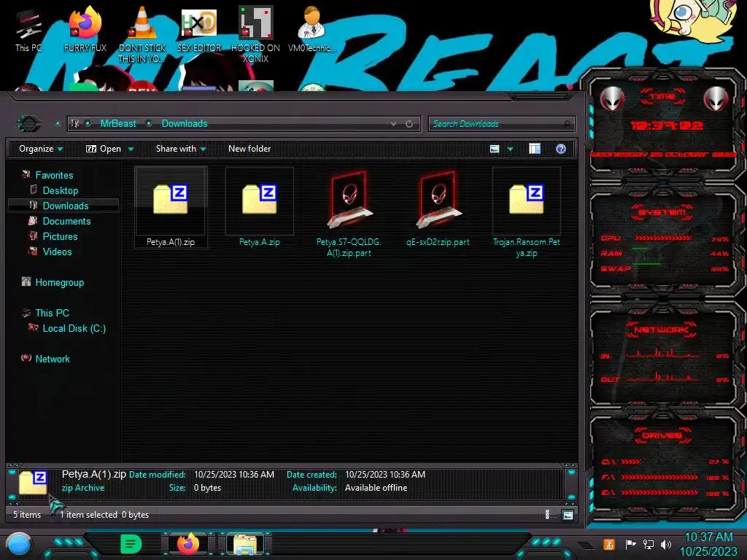This screenshot has height=560, width=747.
Task: Select Favorites in the navigation pane
Action: point(54,175)
